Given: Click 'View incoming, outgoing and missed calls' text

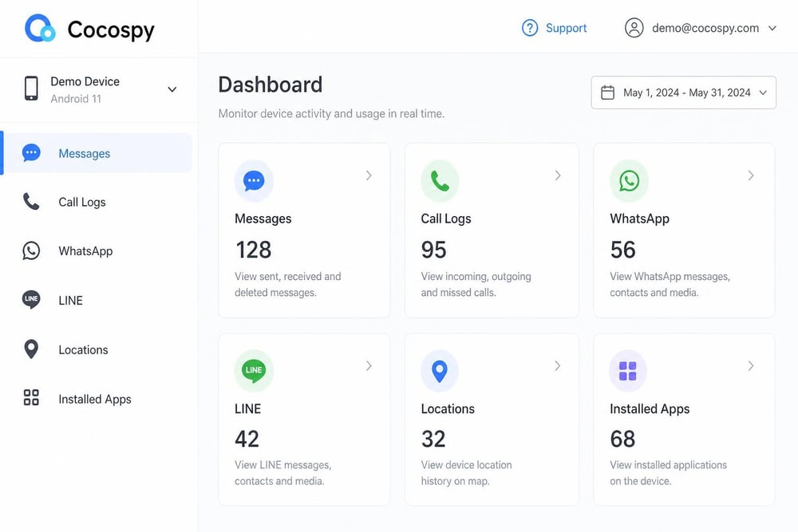Looking at the screenshot, I should (476, 284).
